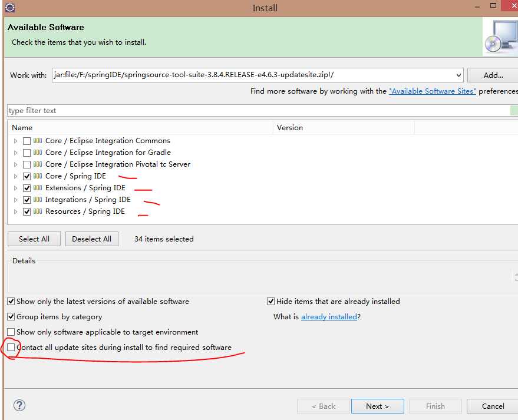
Task: Click the Cancel button
Action: click(x=493, y=406)
